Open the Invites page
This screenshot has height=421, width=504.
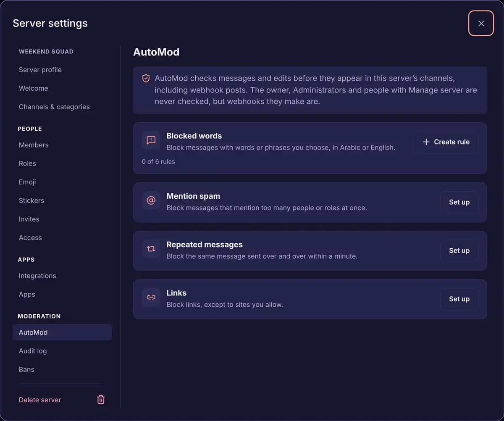[62, 219]
